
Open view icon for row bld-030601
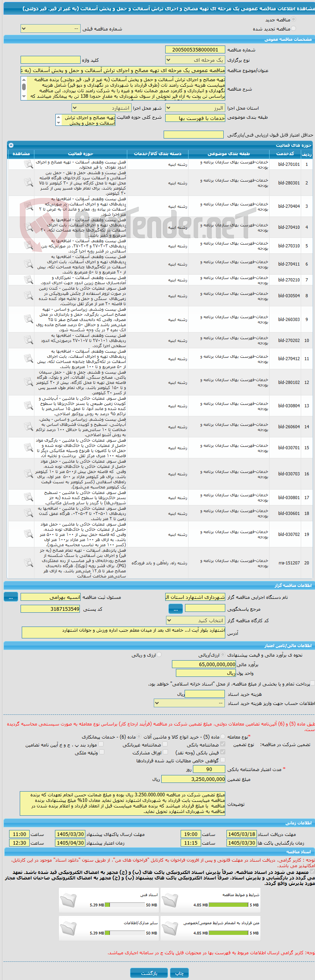coord(28,513)
